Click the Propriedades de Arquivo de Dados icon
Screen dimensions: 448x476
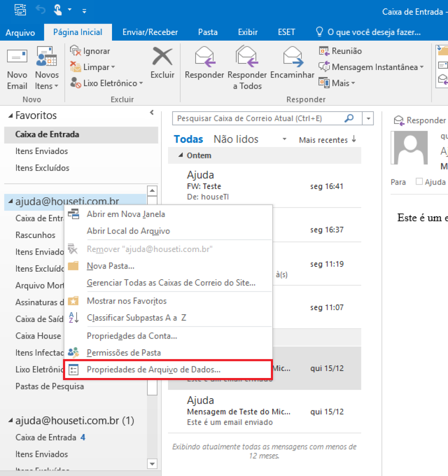pos(73,369)
